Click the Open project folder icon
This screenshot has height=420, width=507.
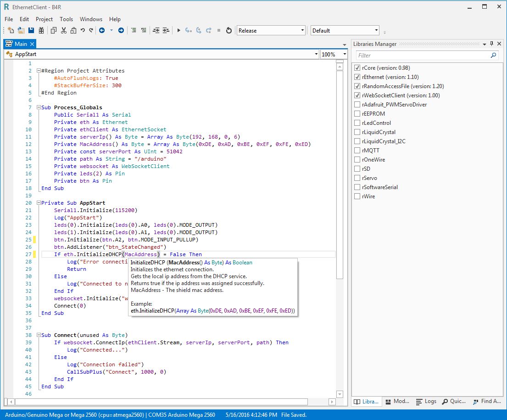tap(21, 31)
